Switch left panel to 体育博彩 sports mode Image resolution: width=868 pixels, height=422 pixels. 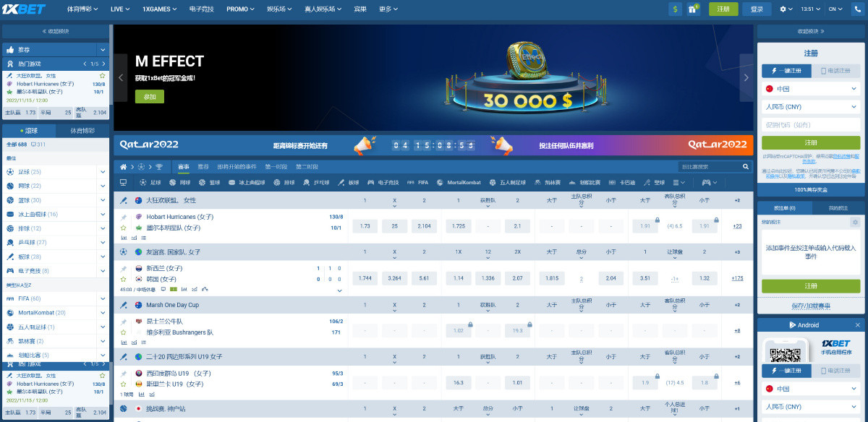(82, 131)
